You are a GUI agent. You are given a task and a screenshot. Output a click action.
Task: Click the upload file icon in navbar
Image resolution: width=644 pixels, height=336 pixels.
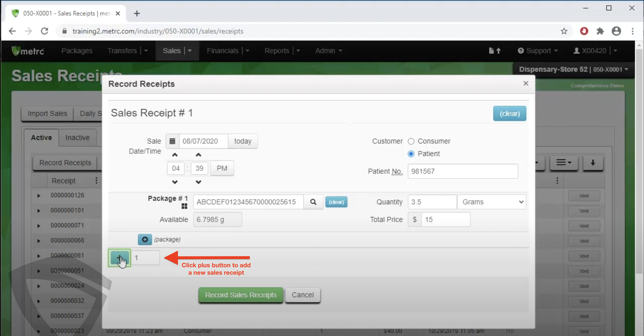pyautogui.click(x=495, y=51)
